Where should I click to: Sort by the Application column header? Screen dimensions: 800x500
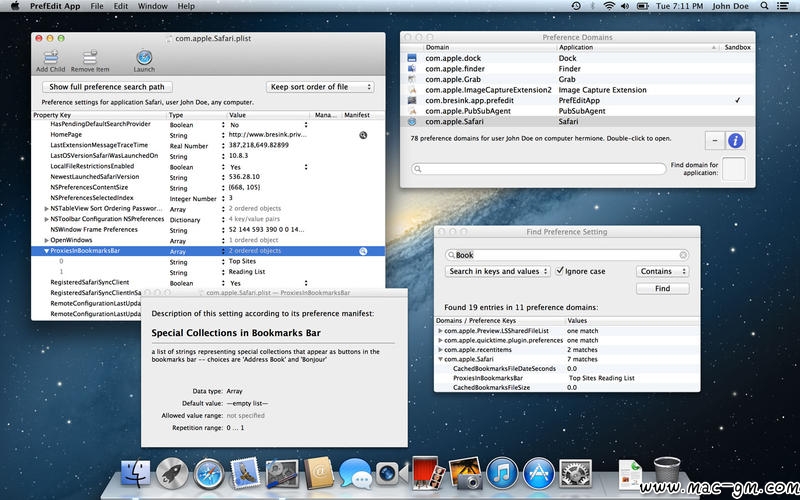637,47
